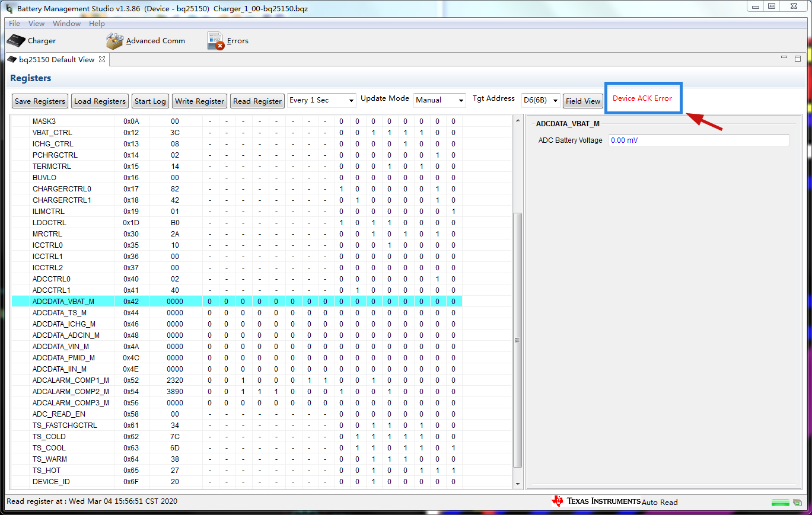Select the PCHRGCTRL register name
This screenshot has height=515, width=812.
tap(55, 155)
